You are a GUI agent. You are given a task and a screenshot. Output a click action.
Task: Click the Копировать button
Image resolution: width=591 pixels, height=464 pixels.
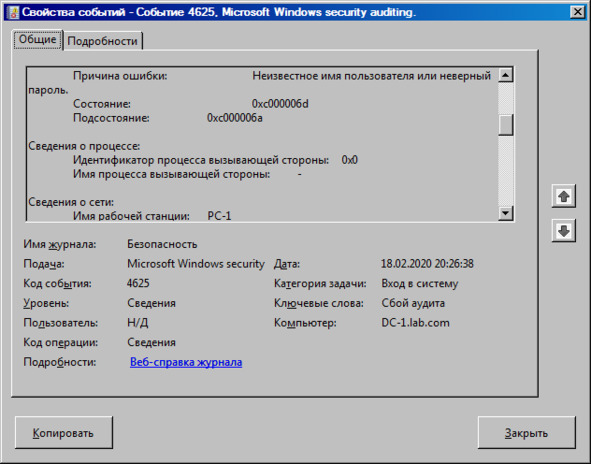point(64,432)
